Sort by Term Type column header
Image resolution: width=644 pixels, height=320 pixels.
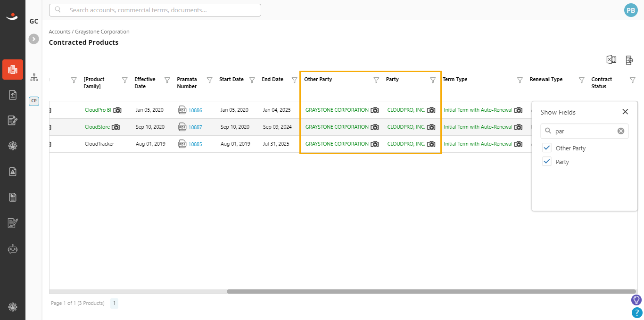[x=455, y=79]
